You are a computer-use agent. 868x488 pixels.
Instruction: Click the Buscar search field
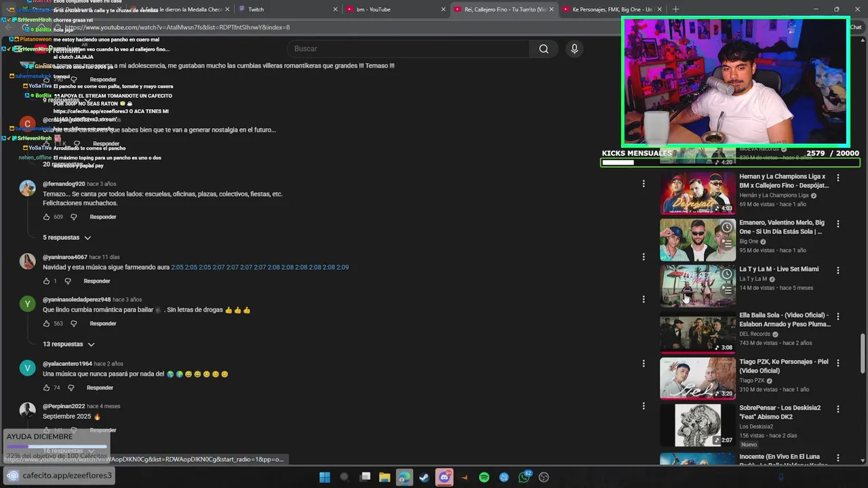coord(408,49)
